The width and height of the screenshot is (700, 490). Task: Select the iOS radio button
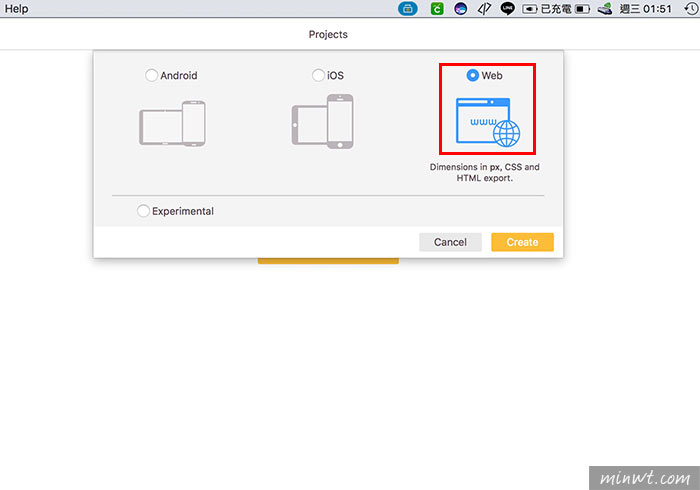318,75
